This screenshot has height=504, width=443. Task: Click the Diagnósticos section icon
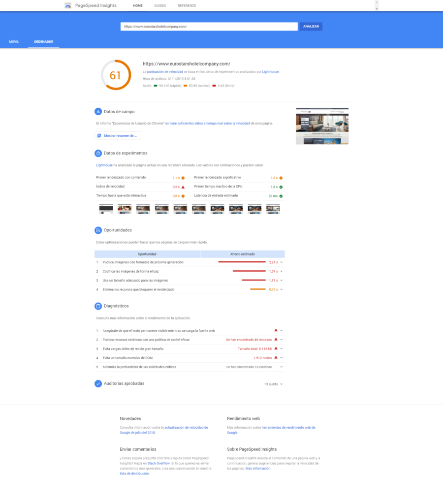tap(98, 306)
